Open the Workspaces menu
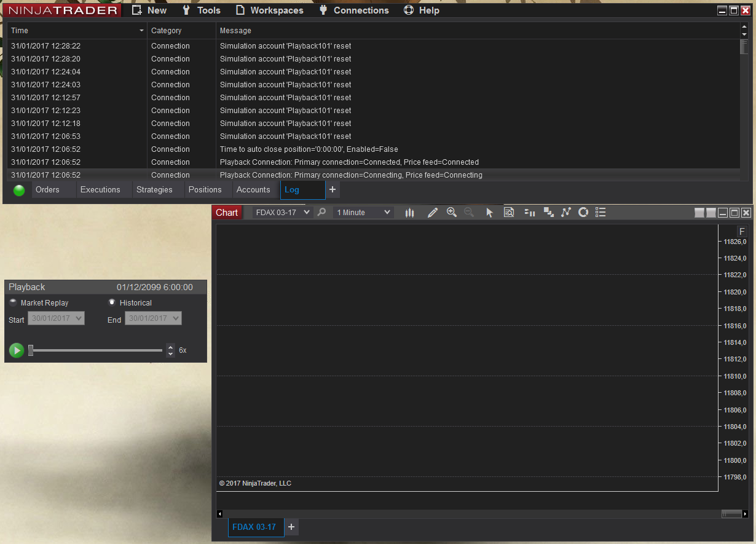Viewport: 756px width, 544px height. click(x=269, y=10)
